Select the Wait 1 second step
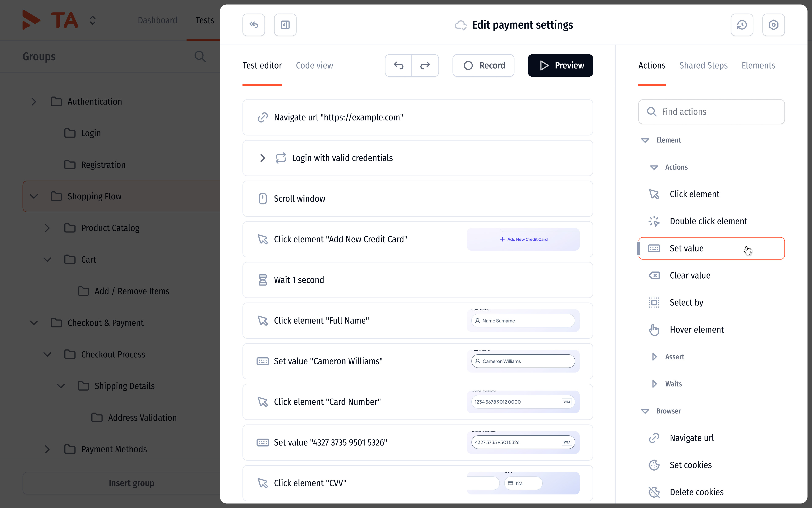The height and width of the screenshot is (508, 812). click(x=417, y=280)
